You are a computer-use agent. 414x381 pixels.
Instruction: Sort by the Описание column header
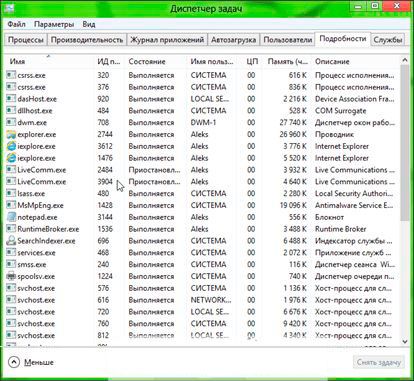point(355,61)
